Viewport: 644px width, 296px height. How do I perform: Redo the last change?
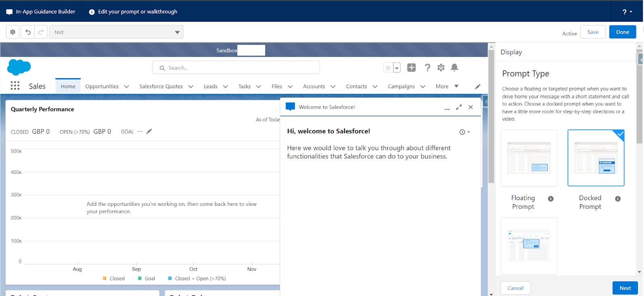click(41, 32)
